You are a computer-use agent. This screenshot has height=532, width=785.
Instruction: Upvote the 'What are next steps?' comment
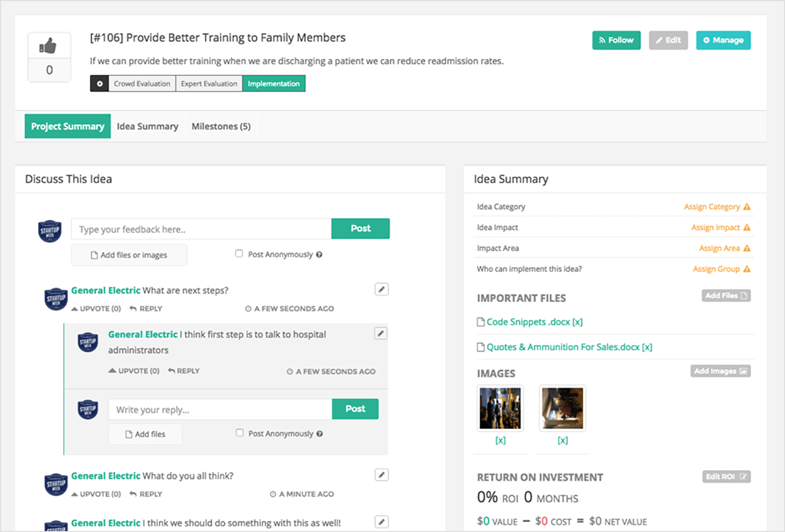[96, 309]
